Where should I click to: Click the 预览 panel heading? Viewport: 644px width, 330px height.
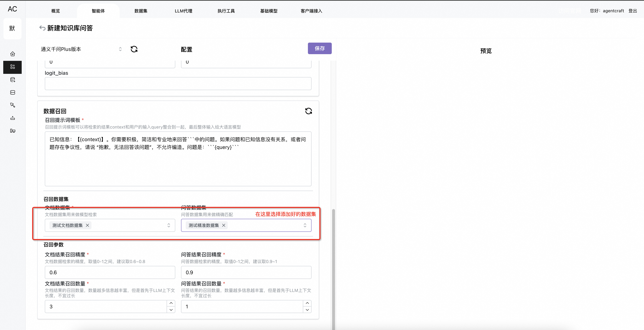click(486, 51)
